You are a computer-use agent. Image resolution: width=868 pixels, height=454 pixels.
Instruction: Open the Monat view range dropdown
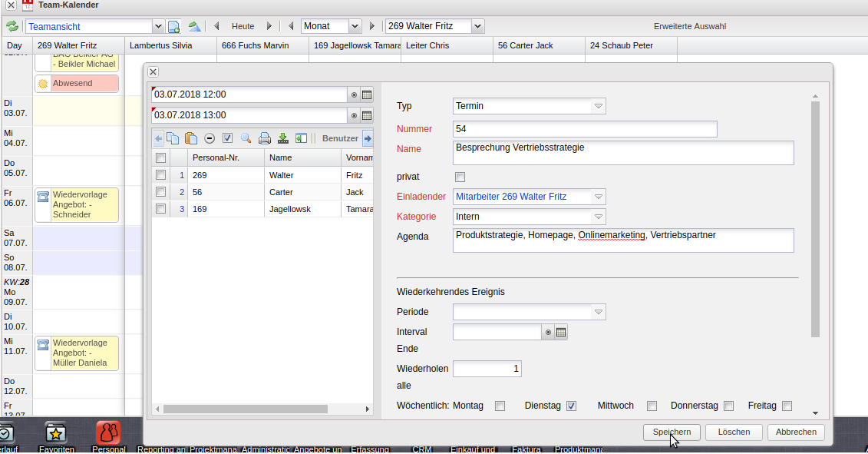[x=355, y=26]
